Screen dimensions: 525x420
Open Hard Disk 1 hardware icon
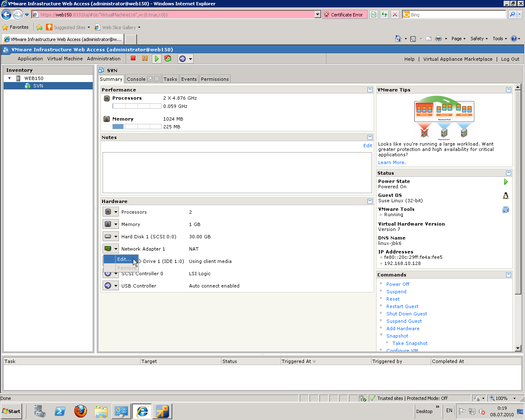pyautogui.click(x=108, y=237)
